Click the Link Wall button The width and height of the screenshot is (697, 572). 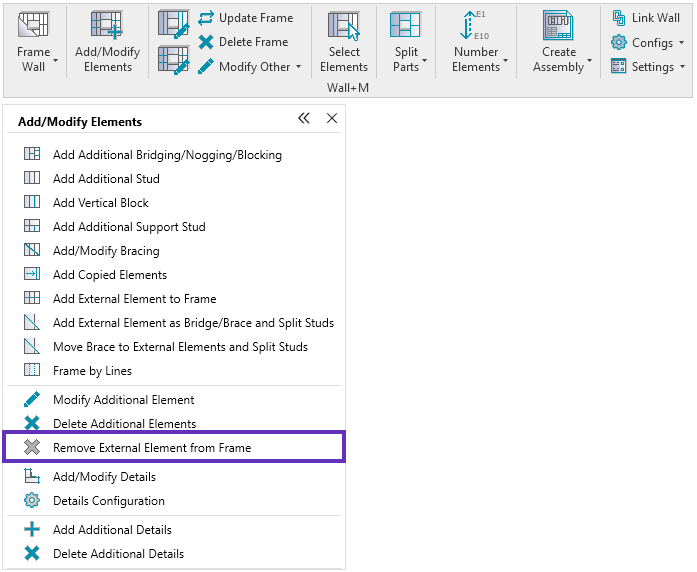tap(646, 18)
